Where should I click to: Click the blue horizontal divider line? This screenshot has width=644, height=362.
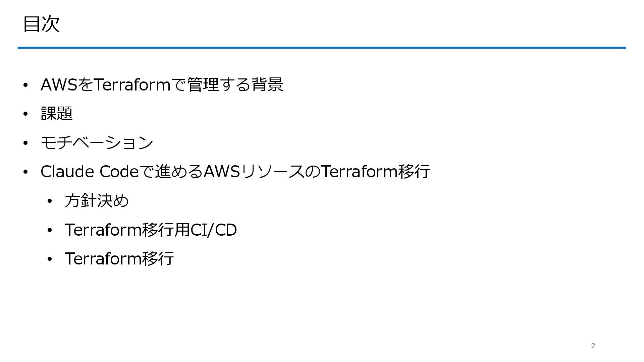coord(322,48)
